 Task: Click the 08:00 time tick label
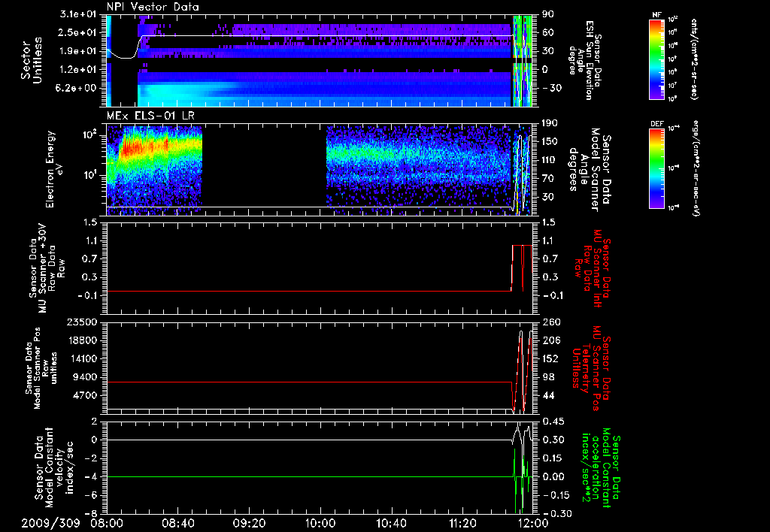[107, 523]
